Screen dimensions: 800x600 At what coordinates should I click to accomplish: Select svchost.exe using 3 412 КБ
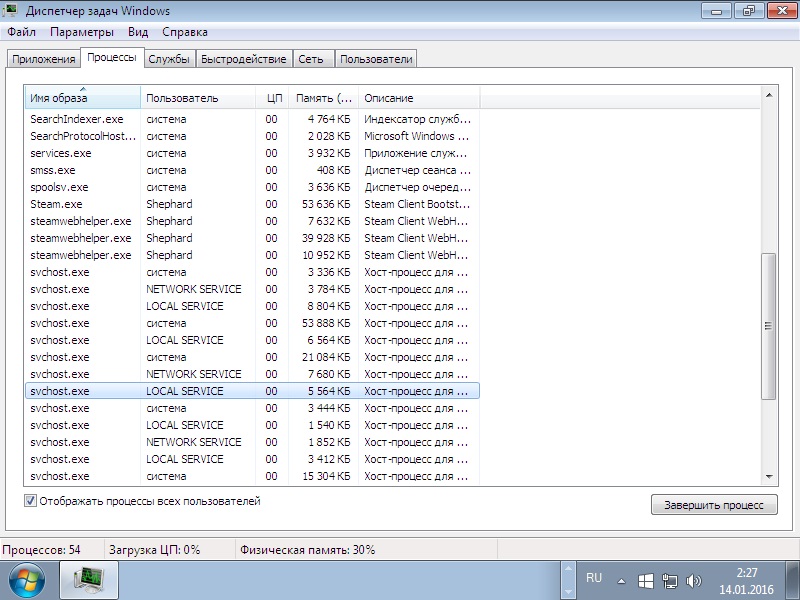pyautogui.click(x=252, y=459)
